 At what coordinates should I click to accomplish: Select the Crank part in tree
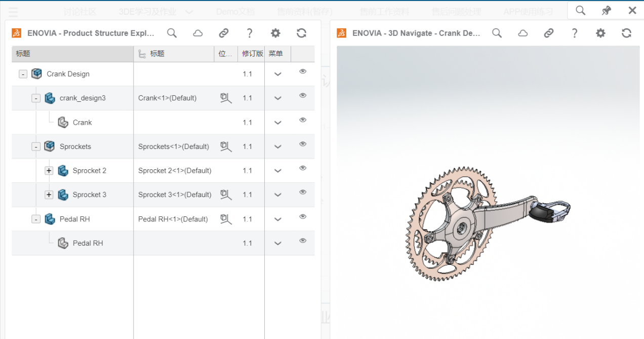pos(82,122)
